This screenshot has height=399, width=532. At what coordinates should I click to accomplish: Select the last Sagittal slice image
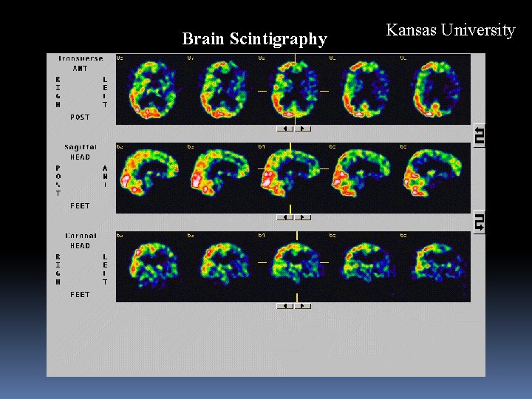(435, 178)
